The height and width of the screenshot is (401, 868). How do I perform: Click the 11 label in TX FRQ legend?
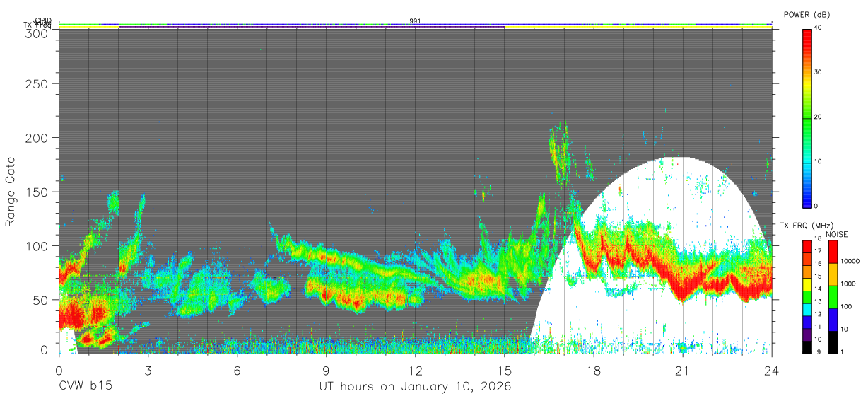pos(818,327)
